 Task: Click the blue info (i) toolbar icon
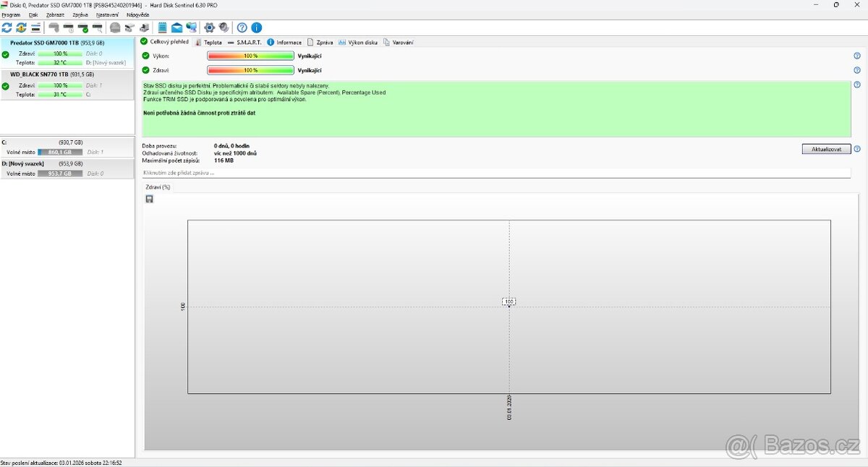pyautogui.click(x=256, y=27)
